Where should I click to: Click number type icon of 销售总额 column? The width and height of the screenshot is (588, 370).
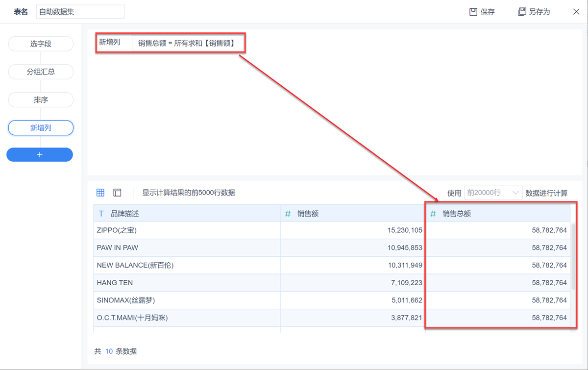coord(433,214)
